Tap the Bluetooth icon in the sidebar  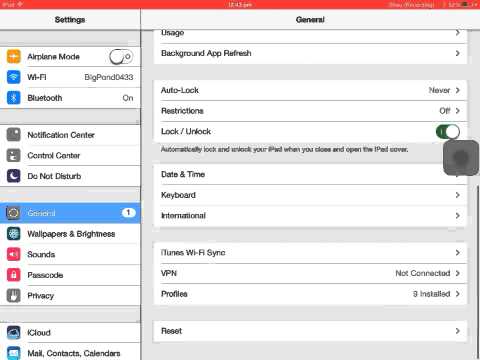pyautogui.click(x=14, y=98)
